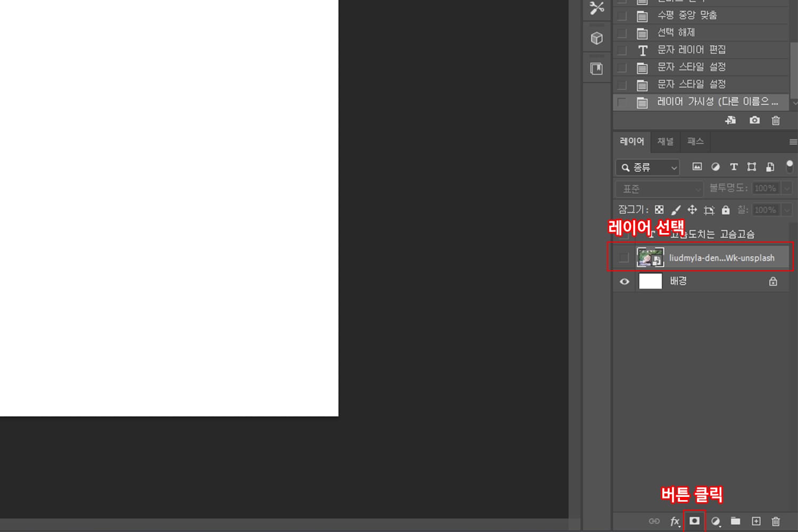This screenshot has height=532, width=798.
Task: Click the white 배경 layer thumbnail
Action: (650, 281)
